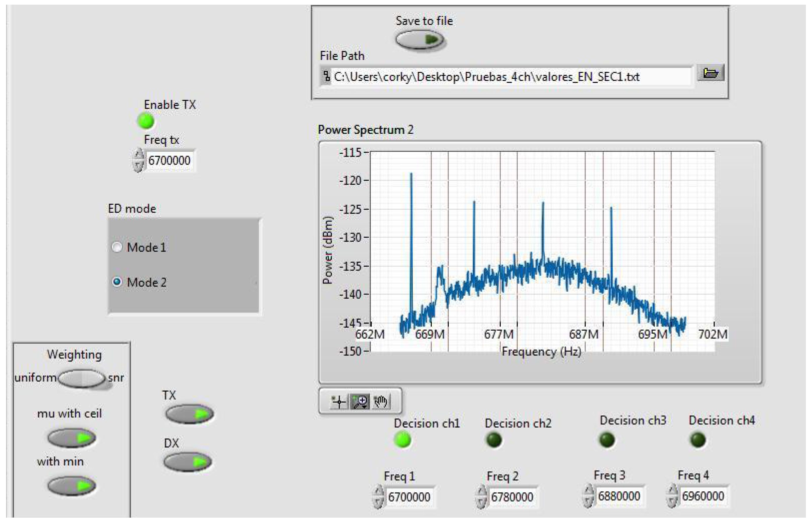The height and width of the screenshot is (522, 812).
Task: Toggle the DX push button
Action: point(188,462)
